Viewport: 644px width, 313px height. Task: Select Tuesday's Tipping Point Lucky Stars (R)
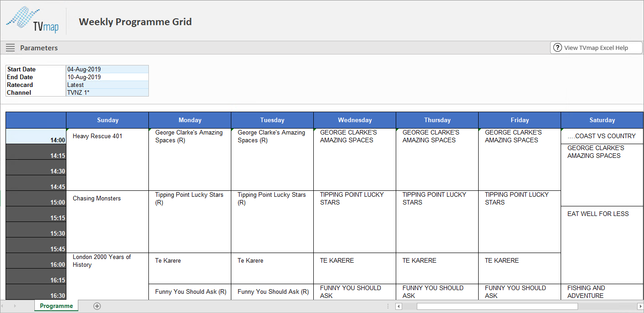coord(273,221)
